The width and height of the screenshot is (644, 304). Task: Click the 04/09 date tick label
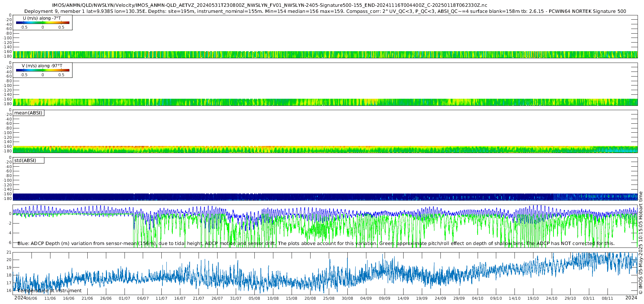pyautogui.click(x=366, y=299)
